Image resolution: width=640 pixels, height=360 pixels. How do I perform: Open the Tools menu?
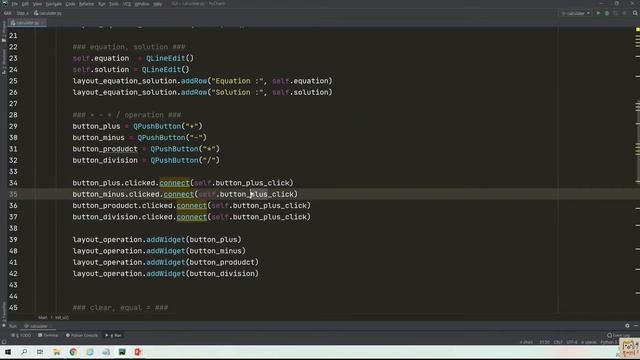point(114,4)
